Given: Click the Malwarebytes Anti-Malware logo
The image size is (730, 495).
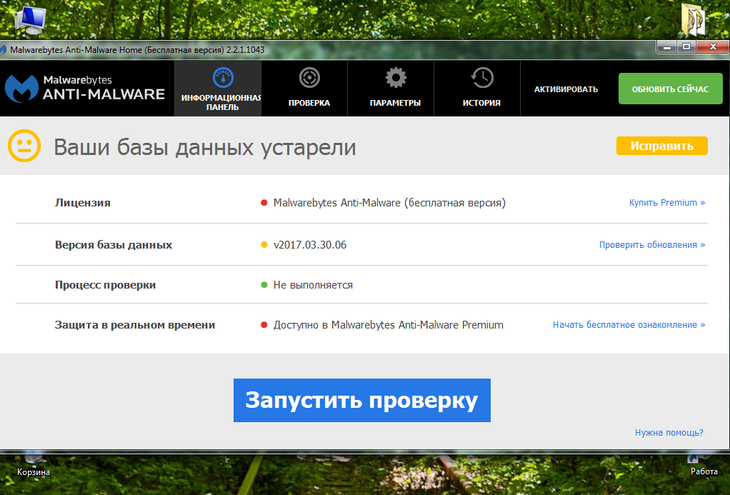Looking at the screenshot, I should [85, 88].
